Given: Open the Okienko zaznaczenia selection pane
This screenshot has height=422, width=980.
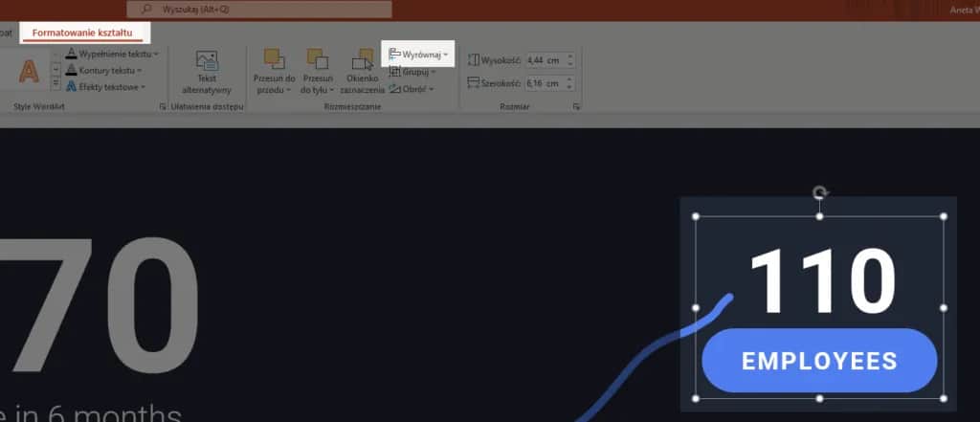Looking at the screenshot, I should coord(363,72).
